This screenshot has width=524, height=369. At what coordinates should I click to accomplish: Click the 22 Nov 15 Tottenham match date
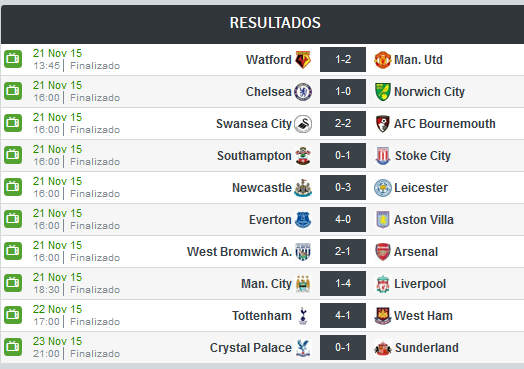57,309
